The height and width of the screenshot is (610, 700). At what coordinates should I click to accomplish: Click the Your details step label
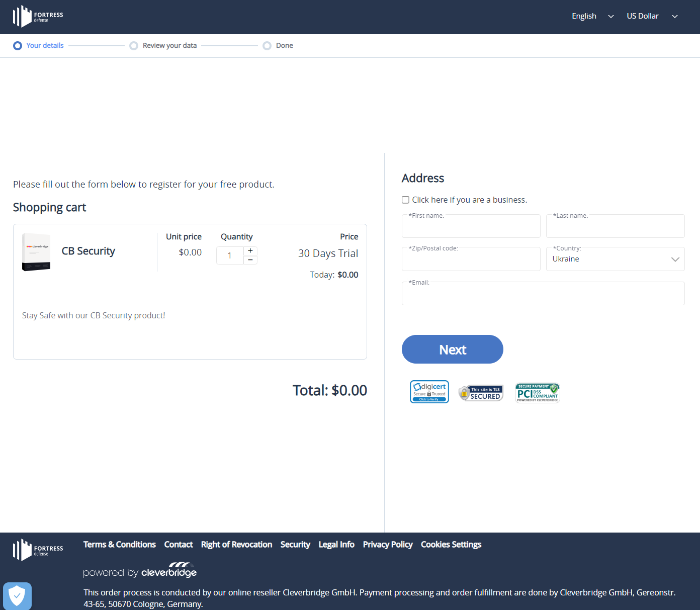[x=45, y=45]
